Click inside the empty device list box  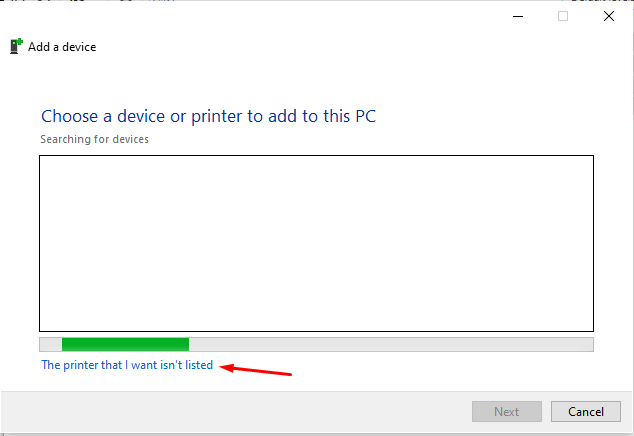coord(316,243)
